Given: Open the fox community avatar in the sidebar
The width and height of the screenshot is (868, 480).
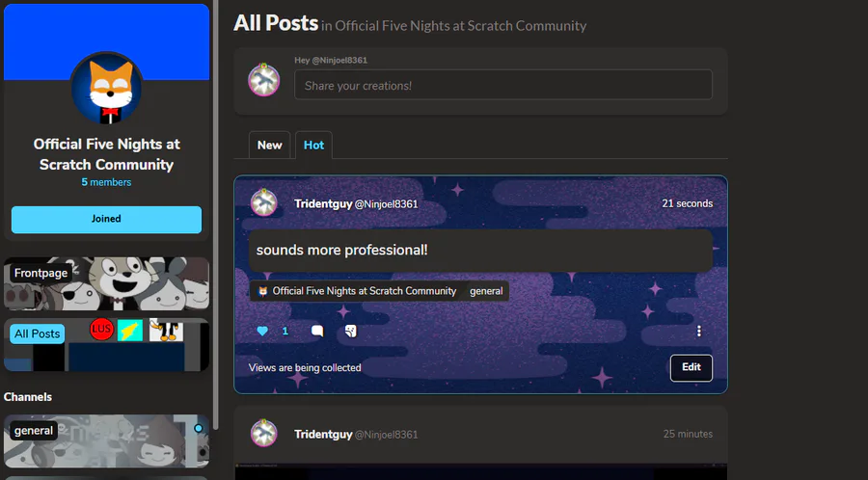Looking at the screenshot, I should 106,88.
